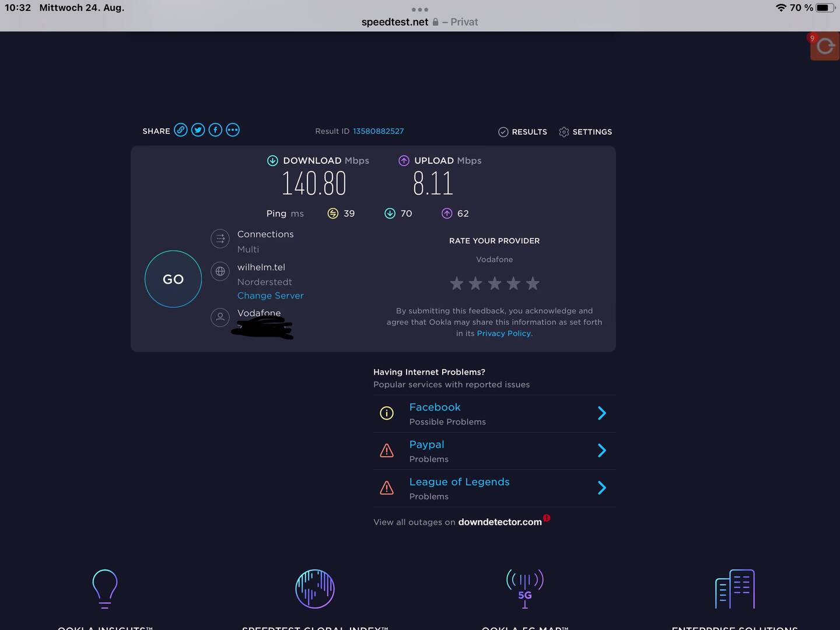Click the download speed 140.80
840x630 pixels.
314,184
